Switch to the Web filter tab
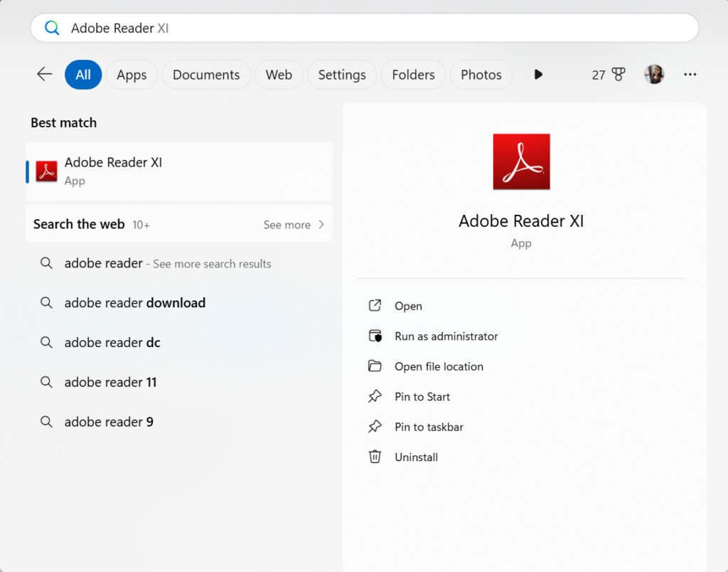The image size is (728, 572). click(279, 75)
